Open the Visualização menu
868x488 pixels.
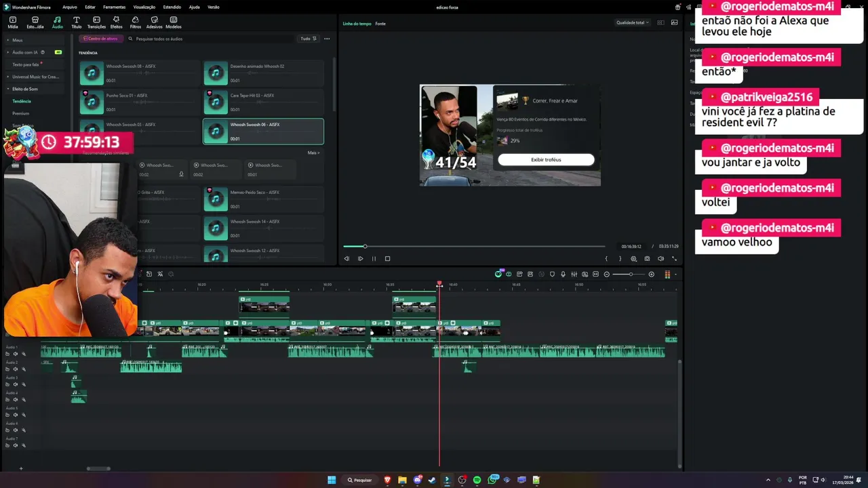click(144, 7)
